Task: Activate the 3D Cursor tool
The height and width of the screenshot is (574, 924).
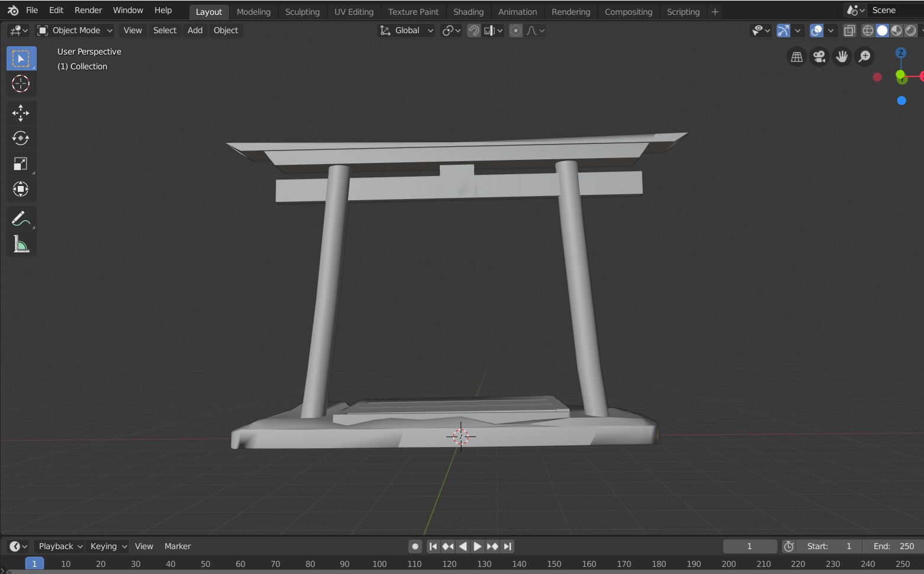Action: [x=21, y=84]
